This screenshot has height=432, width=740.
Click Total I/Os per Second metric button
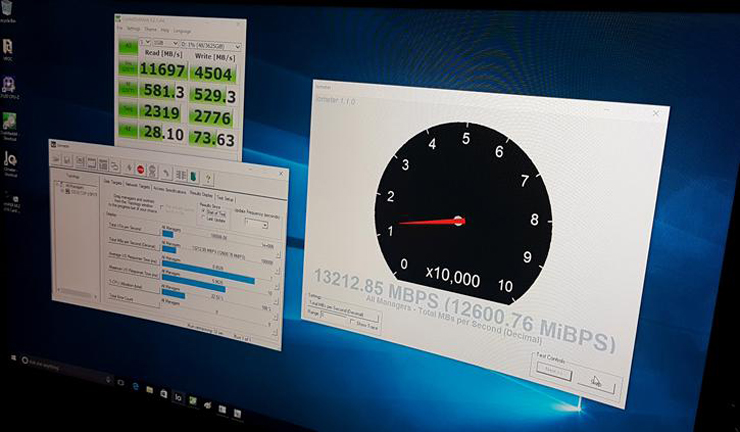click(x=134, y=228)
